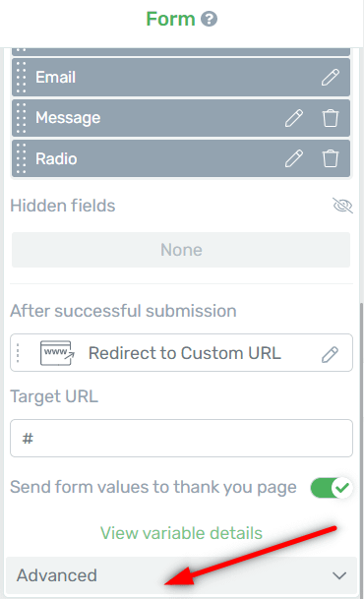Click the None hidden fields button
Viewport: 364px width, 599px height.
(181, 250)
